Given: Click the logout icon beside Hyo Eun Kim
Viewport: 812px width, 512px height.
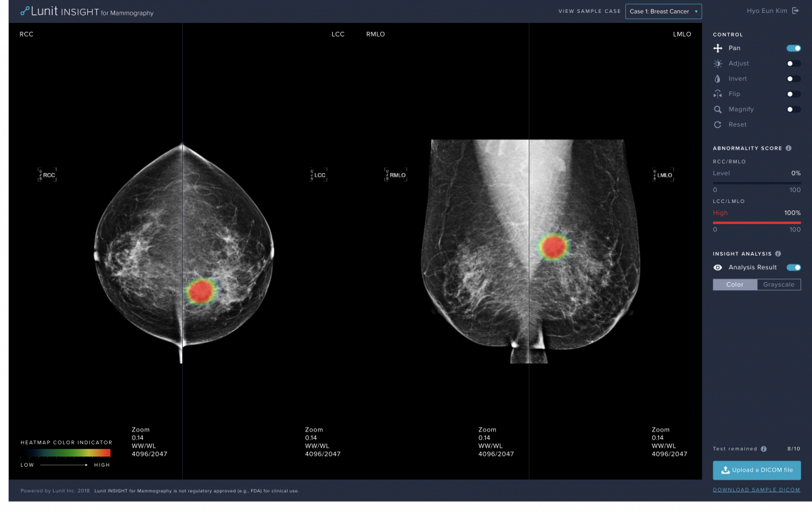Looking at the screenshot, I should [x=796, y=11].
